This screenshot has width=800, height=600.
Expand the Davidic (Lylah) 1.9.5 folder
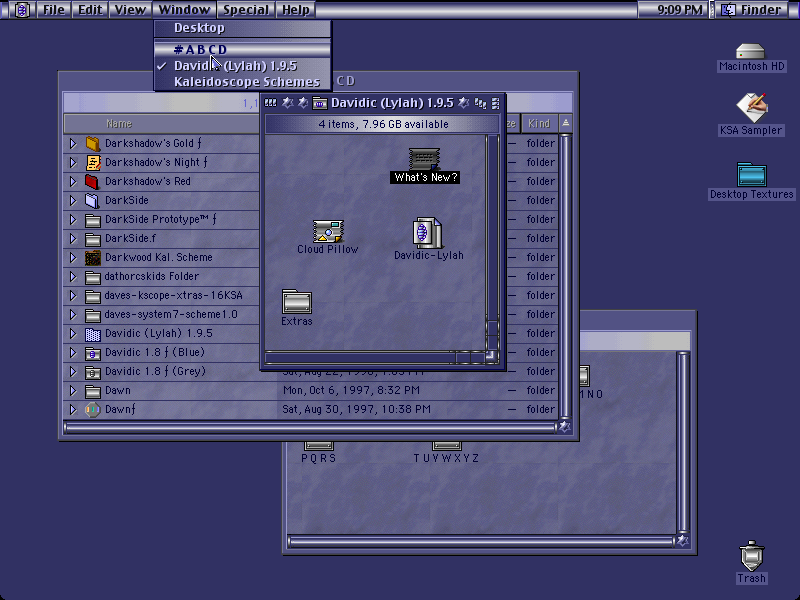pyautogui.click(x=73, y=334)
